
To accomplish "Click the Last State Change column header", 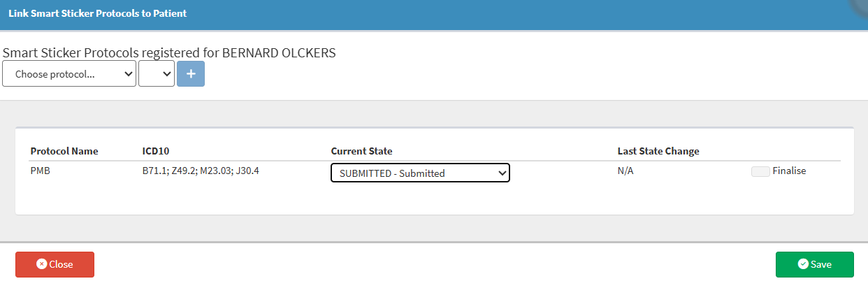I will tap(658, 151).
